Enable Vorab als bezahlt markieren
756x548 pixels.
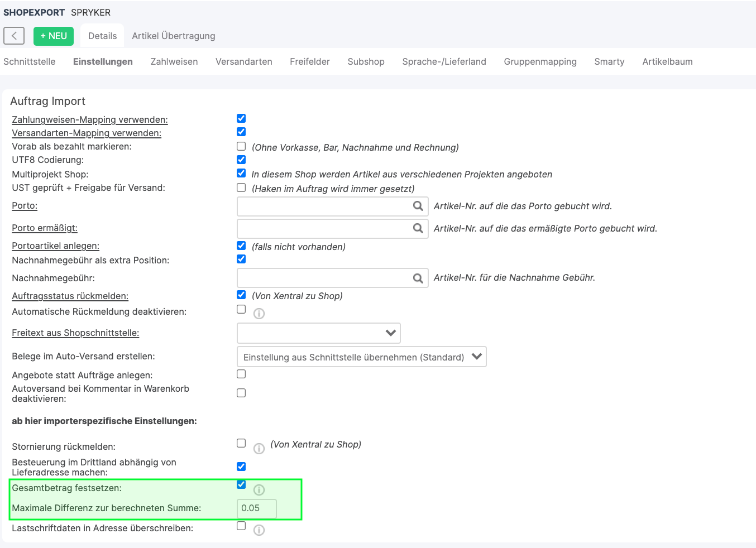coord(241,146)
